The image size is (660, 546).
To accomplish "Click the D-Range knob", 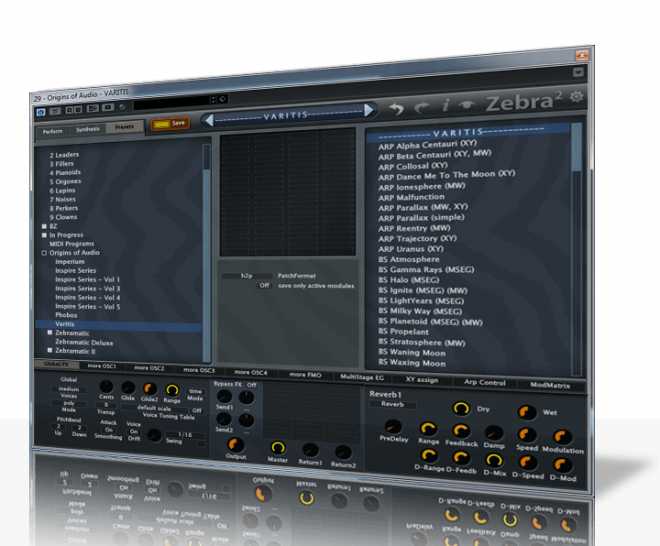I will click(x=428, y=455).
